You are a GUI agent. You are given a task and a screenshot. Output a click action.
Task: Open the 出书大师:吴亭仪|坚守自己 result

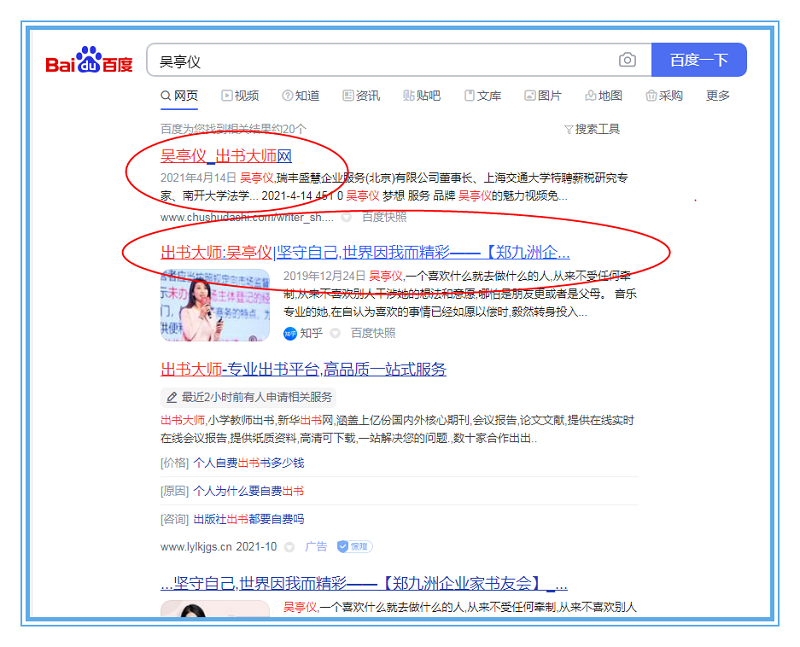click(x=365, y=251)
